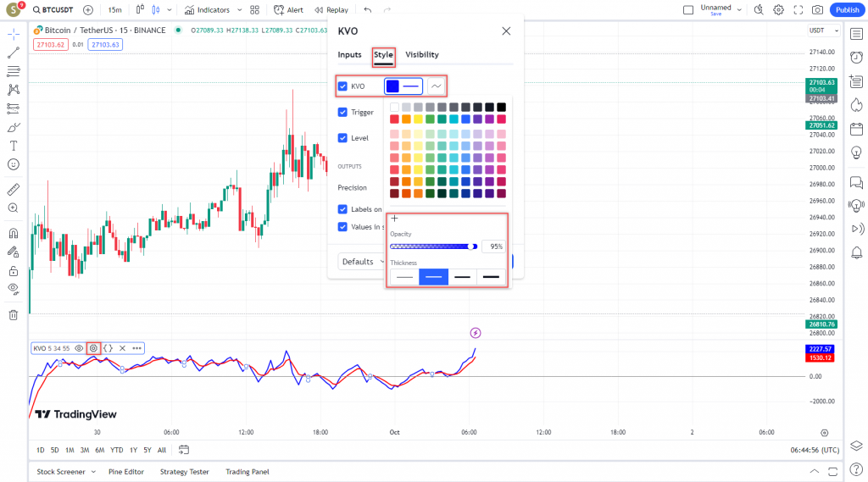Take a chart snapshot with camera icon

(x=818, y=10)
